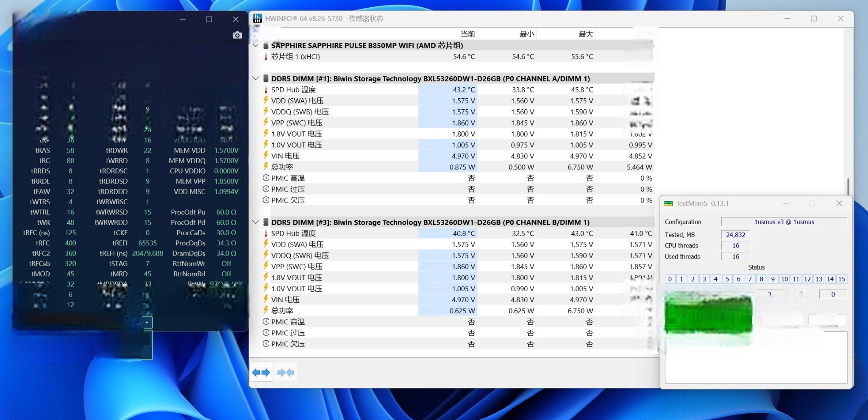Viewport: 868px width, 420px height.
Task: Click the 最小 column header in HWiNFO
Action: tap(527, 34)
